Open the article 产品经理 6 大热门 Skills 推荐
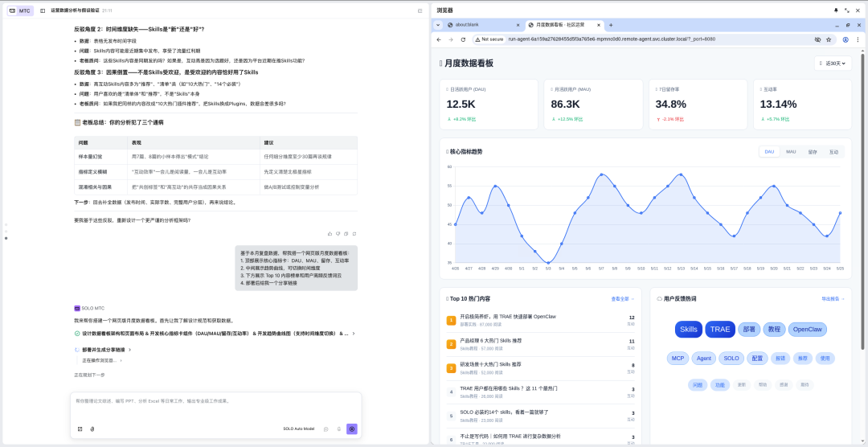 (490, 341)
